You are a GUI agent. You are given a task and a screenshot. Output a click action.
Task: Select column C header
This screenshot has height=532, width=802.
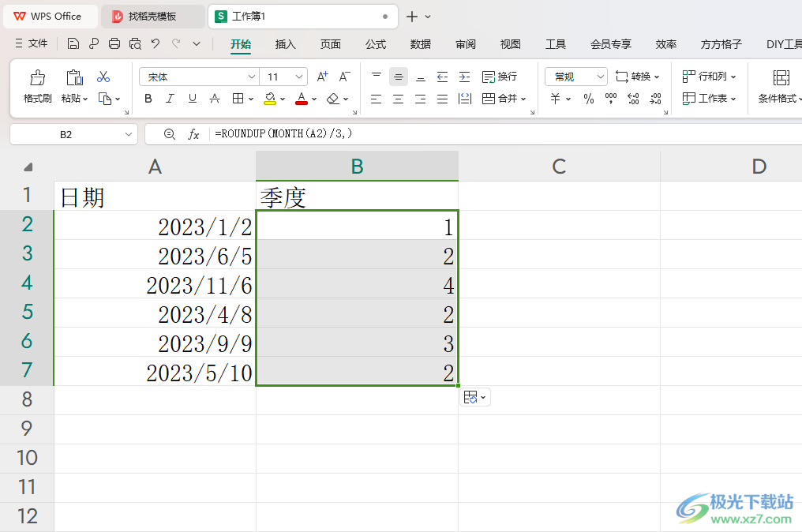(559, 167)
